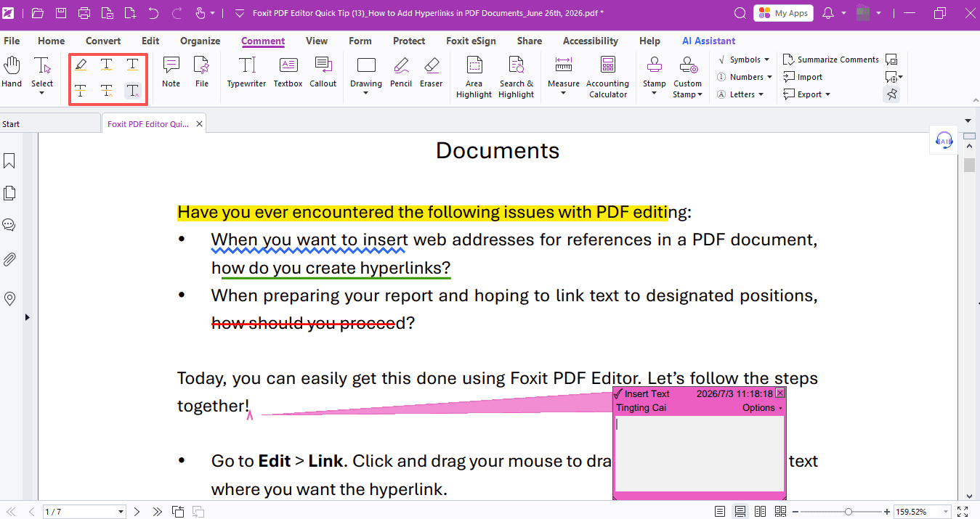The height and width of the screenshot is (519, 980).
Task: Toggle the keep-tool-selected pin button
Action: tap(892, 94)
